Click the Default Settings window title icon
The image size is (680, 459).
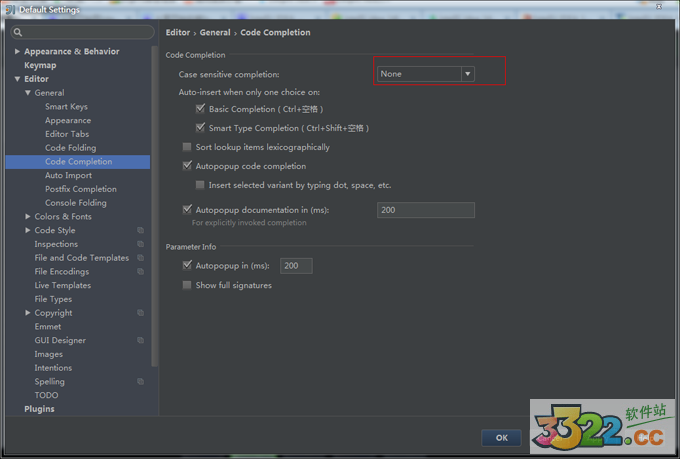[10, 9]
